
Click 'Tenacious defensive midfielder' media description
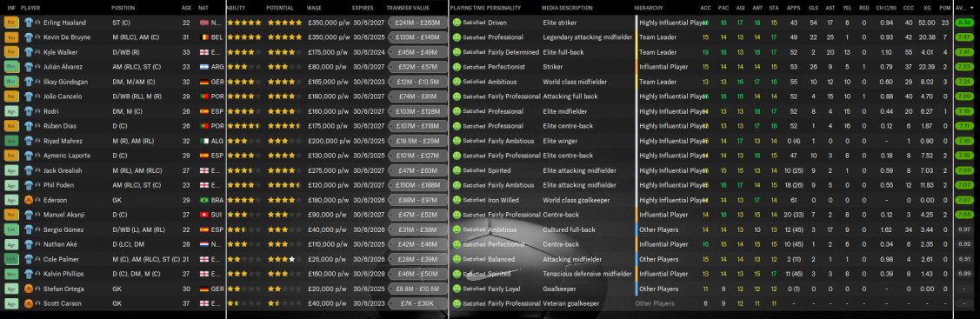(588, 274)
